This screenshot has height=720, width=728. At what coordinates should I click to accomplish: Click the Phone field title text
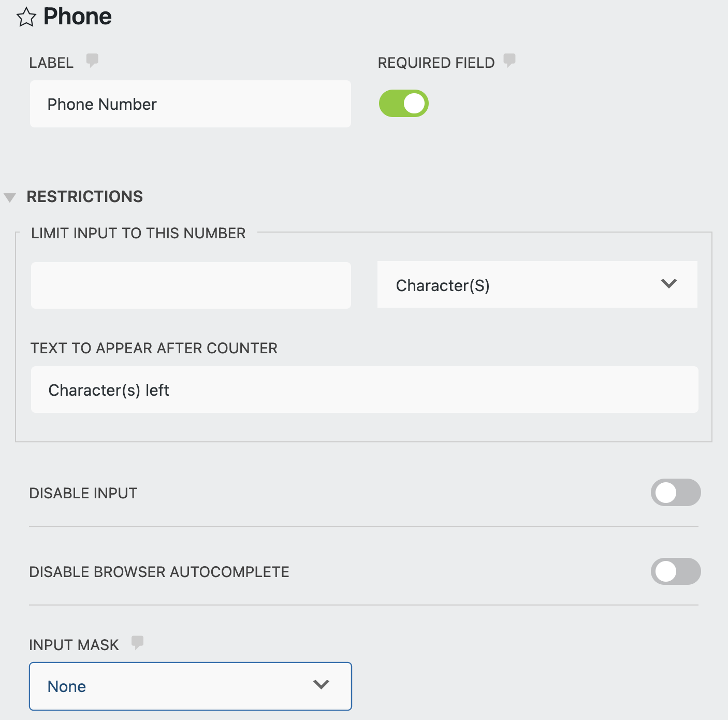tap(78, 16)
